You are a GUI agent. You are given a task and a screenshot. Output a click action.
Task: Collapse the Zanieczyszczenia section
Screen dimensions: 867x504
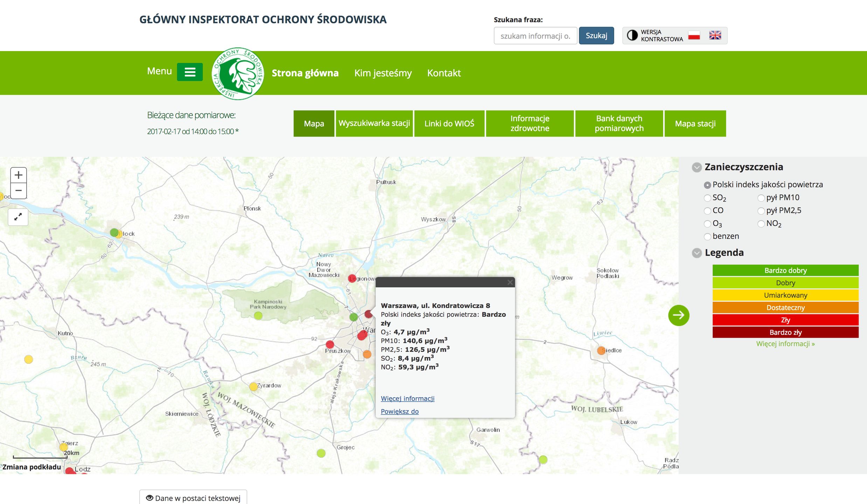coord(696,167)
